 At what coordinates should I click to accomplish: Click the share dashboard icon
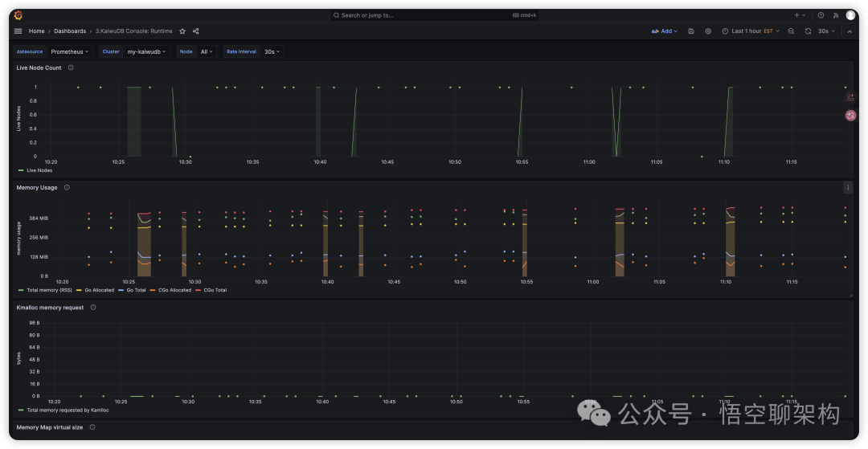[x=196, y=31]
